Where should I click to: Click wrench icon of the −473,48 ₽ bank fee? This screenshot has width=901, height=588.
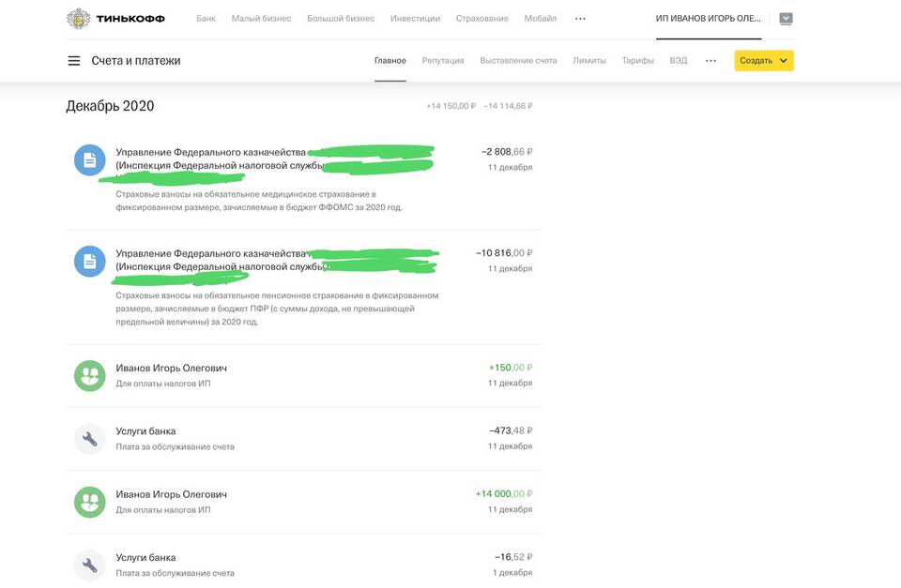(x=89, y=439)
